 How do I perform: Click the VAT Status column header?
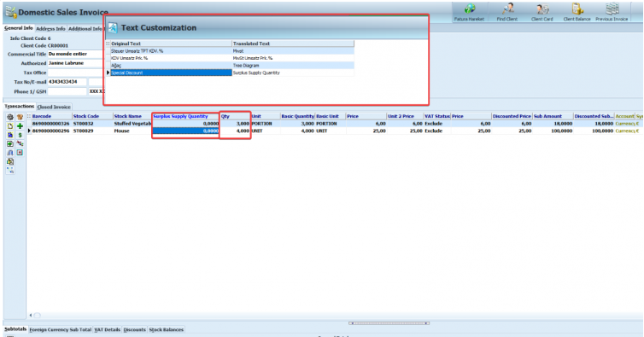(x=437, y=116)
